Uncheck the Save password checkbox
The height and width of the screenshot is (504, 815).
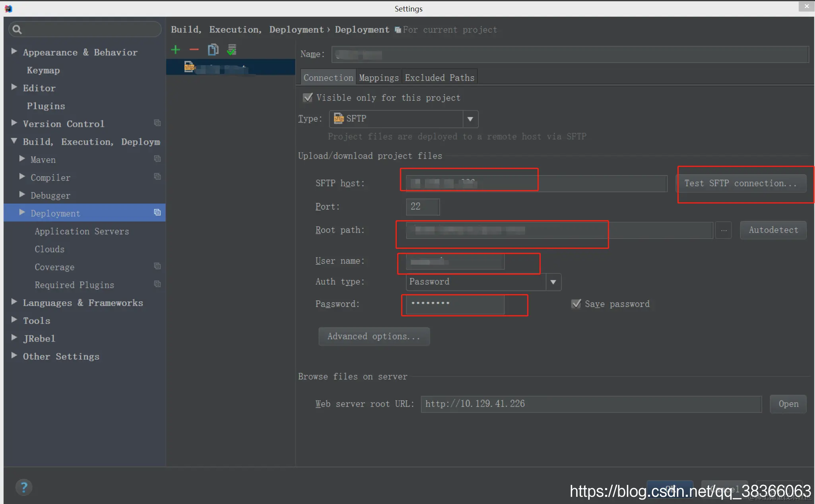point(576,304)
